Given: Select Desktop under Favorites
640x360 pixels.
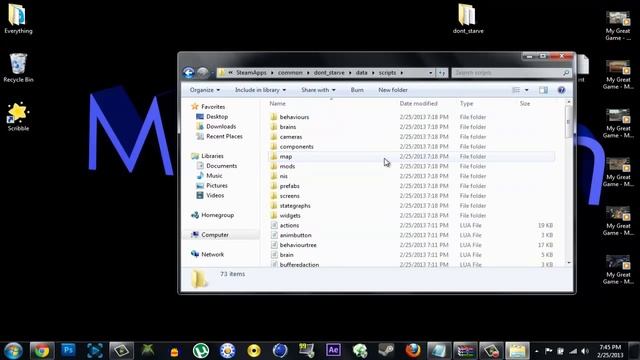Looking at the screenshot, I should (x=212, y=117).
